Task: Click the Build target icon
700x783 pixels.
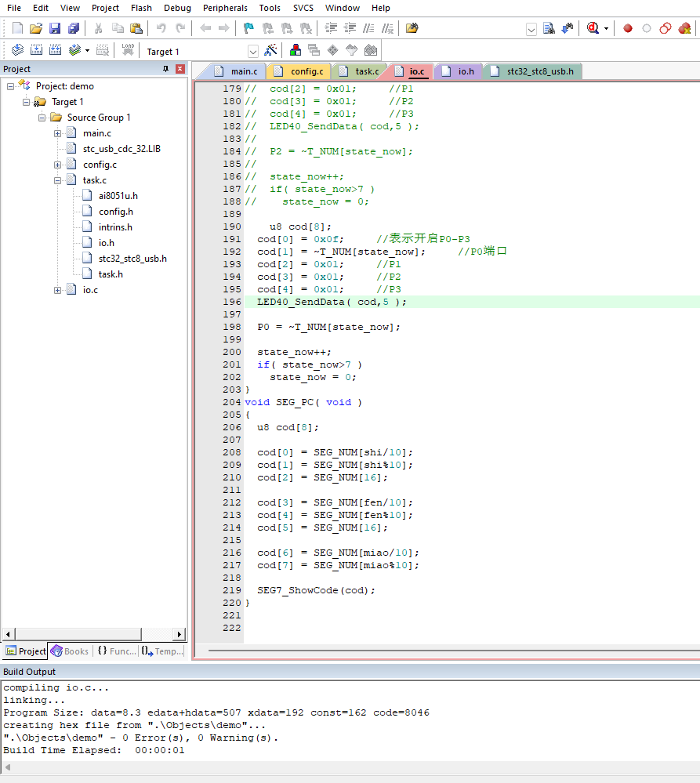Action: 36,50
